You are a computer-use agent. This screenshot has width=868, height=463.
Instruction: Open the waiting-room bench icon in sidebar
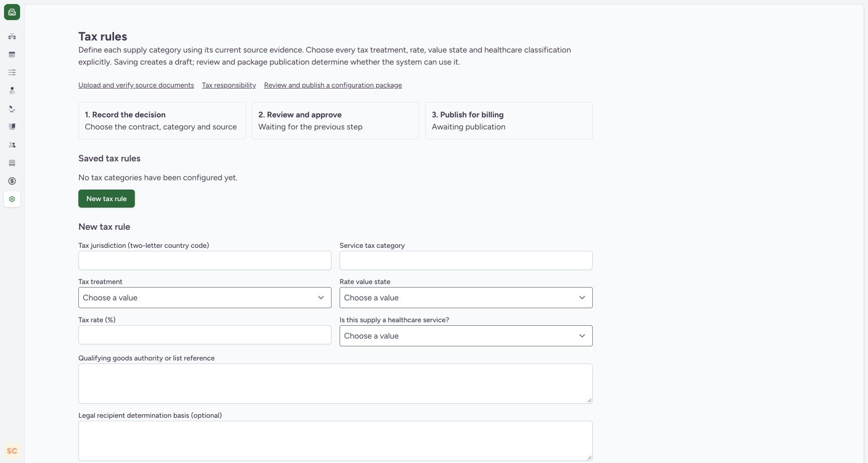tap(12, 163)
